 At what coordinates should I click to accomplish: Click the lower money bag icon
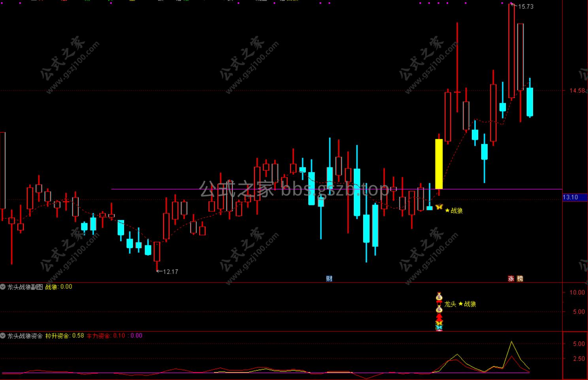(x=439, y=309)
